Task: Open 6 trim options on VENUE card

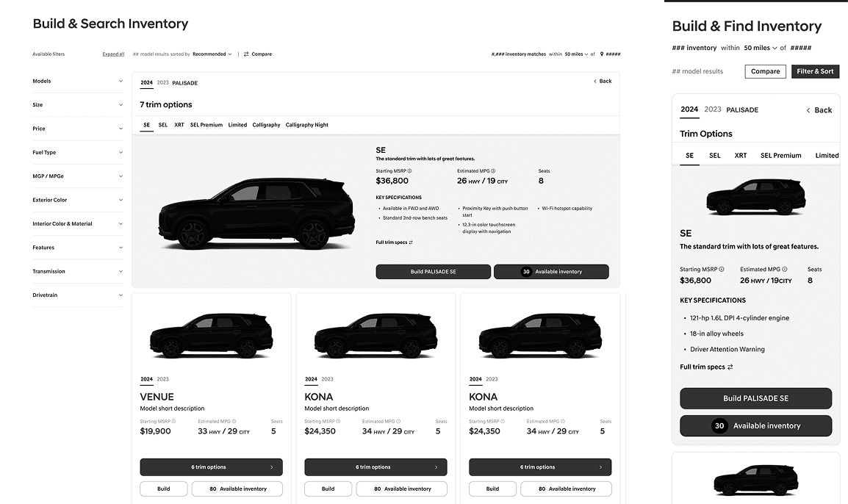Action: [211, 467]
